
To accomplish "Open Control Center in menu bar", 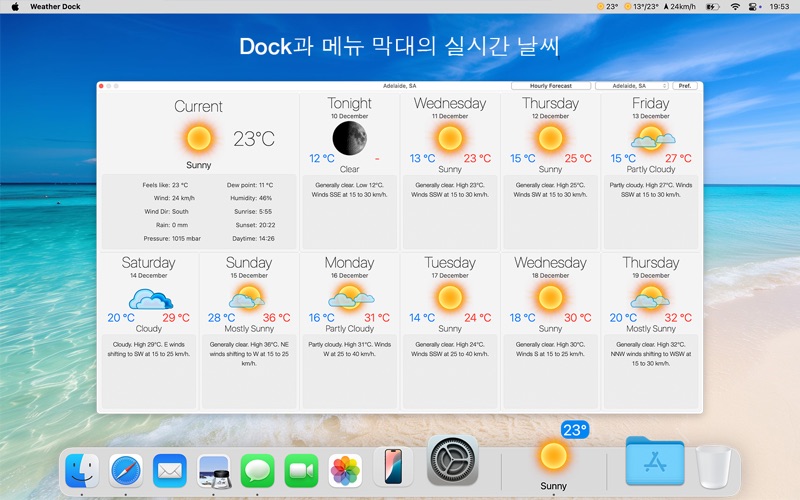I will click(754, 7).
